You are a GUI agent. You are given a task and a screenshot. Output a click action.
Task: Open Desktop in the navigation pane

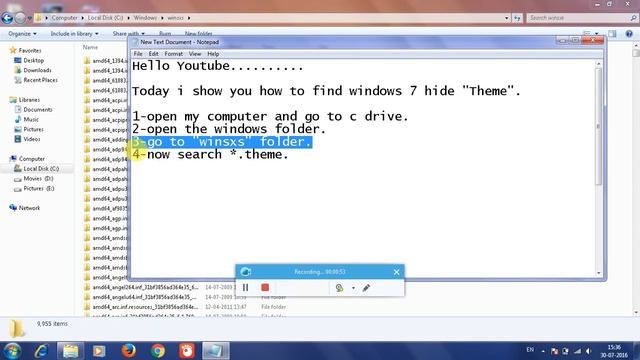33,60
